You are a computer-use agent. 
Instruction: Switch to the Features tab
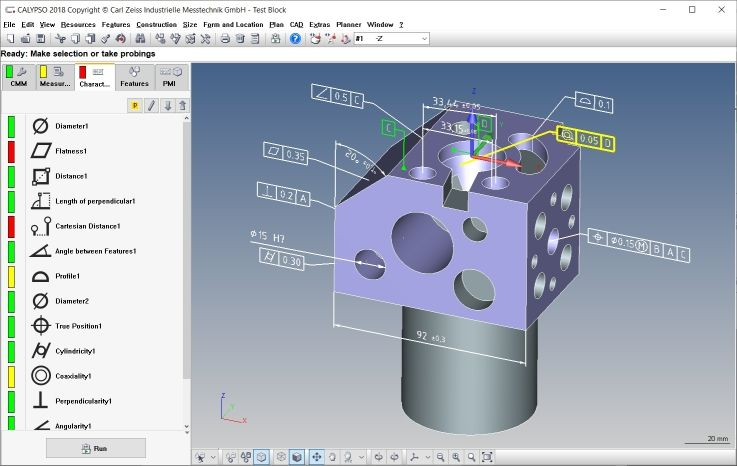click(134, 77)
